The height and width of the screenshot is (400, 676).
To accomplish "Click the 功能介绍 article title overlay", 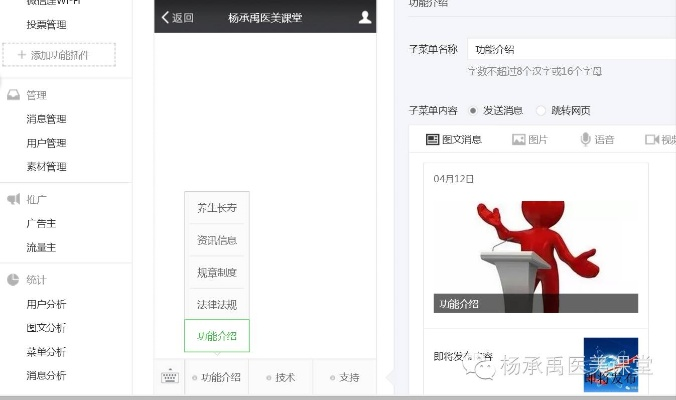I will pyautogui.click(x=535, y=303).
